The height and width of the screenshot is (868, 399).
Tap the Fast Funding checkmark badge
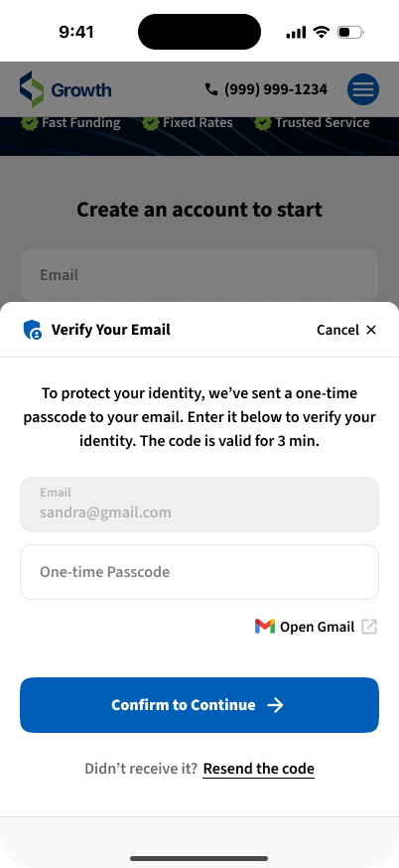[x=30, y=122]
